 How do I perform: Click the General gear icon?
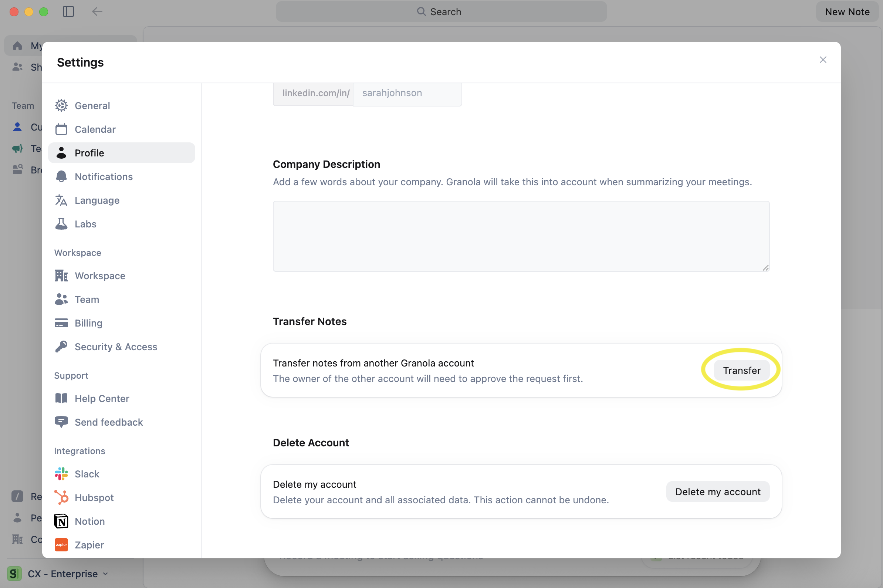click(61, 106)
